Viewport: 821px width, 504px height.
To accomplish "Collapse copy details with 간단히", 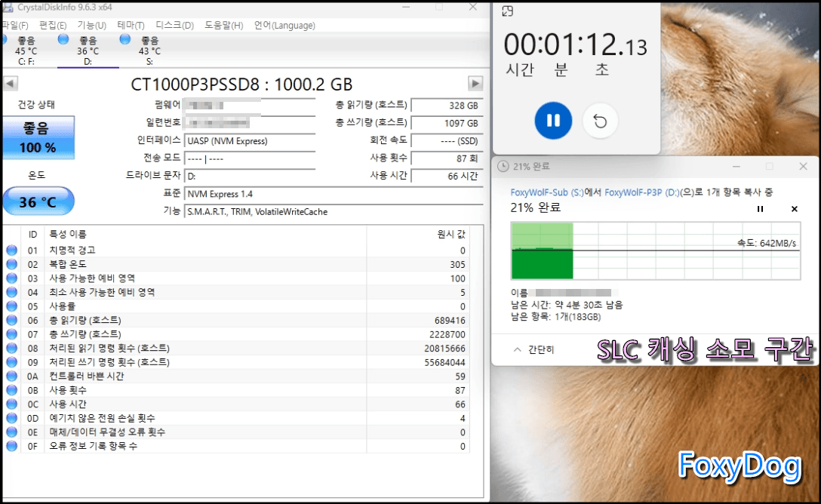I will (533, 349).
